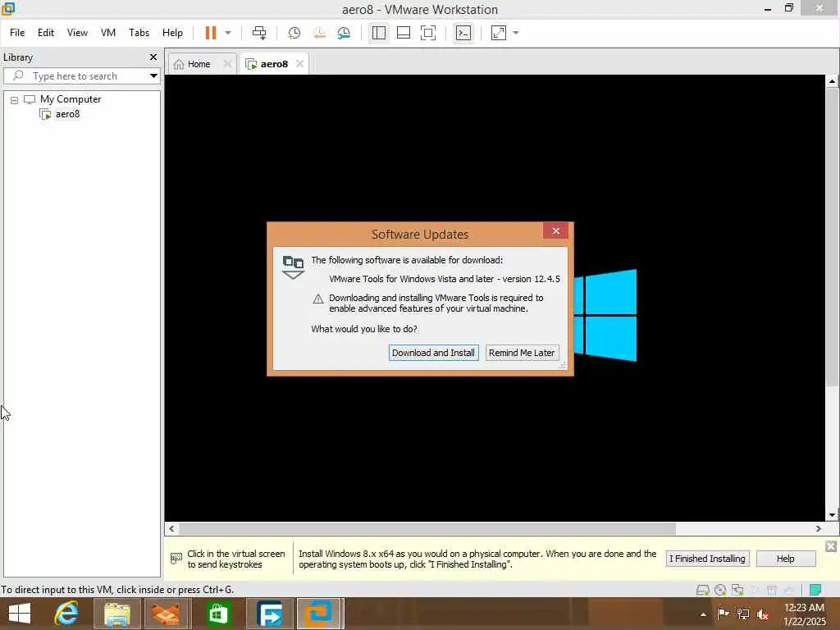Screen dimensions: 840x630
Task: Close the aero8 tab
Action: [x=300, y=64]
